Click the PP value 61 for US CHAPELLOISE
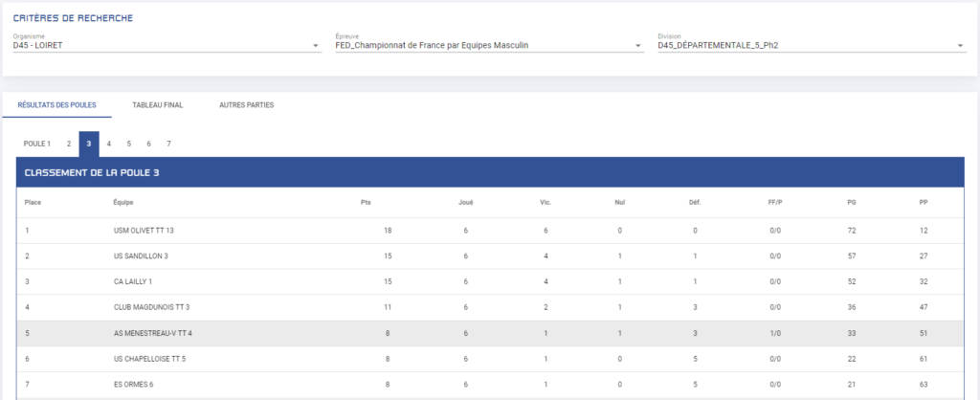The height and width of the screenshot is (400, 980). [924, 359]
